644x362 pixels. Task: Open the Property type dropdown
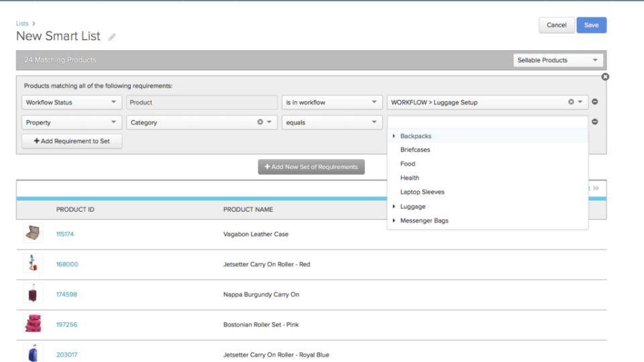[x=72, y=122]
